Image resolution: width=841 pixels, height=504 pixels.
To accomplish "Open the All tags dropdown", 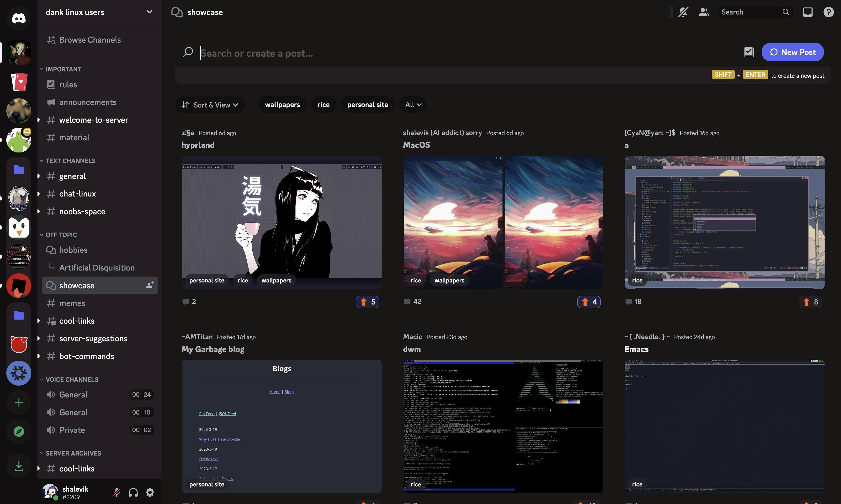I will 413,105.
